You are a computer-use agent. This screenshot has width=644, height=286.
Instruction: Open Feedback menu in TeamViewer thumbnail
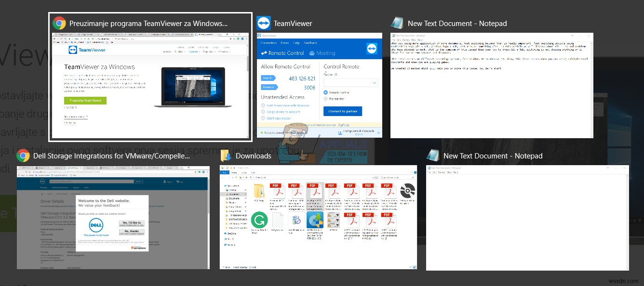(x=310, y=43)
